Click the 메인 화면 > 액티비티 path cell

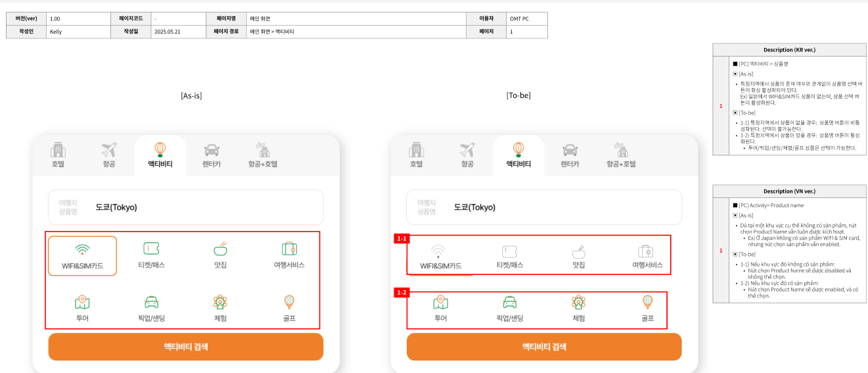tap(356, 32)
